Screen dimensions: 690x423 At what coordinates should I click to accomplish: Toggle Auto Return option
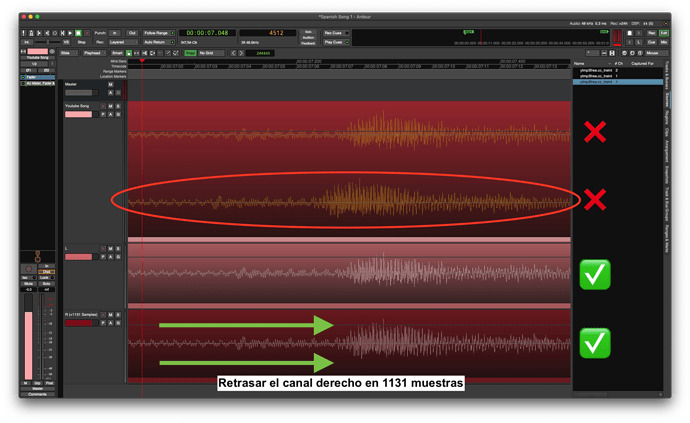pyautogui.click(x=157, y=43)
